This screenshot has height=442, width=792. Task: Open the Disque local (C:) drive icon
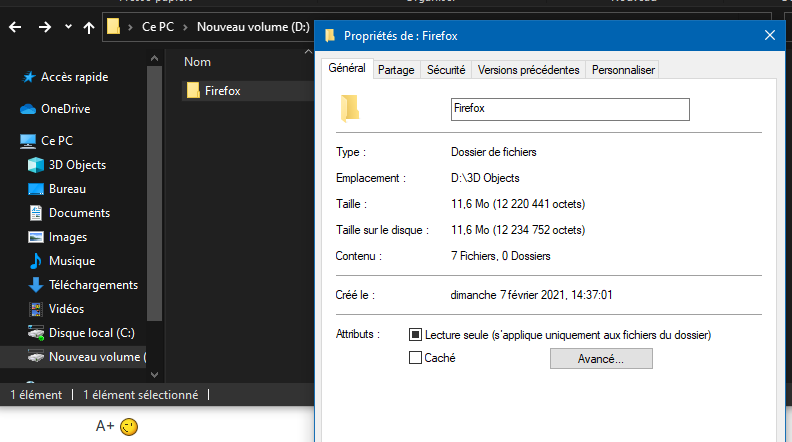36,333
